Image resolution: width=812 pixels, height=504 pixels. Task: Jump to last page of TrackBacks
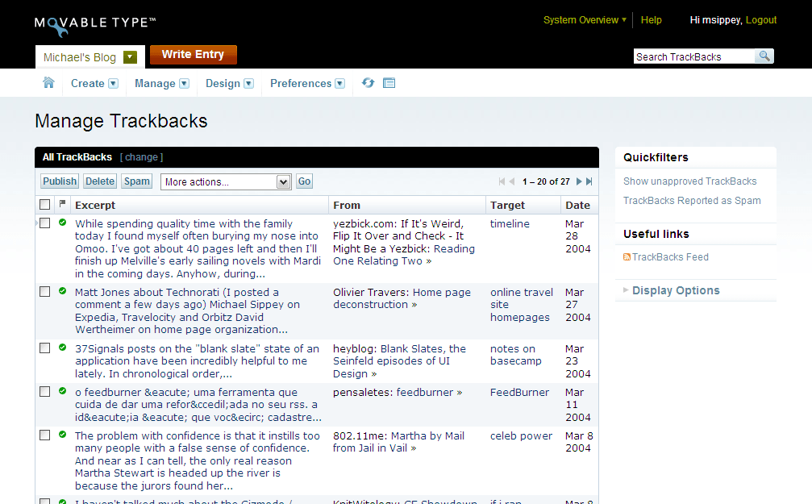coord(589,181)
